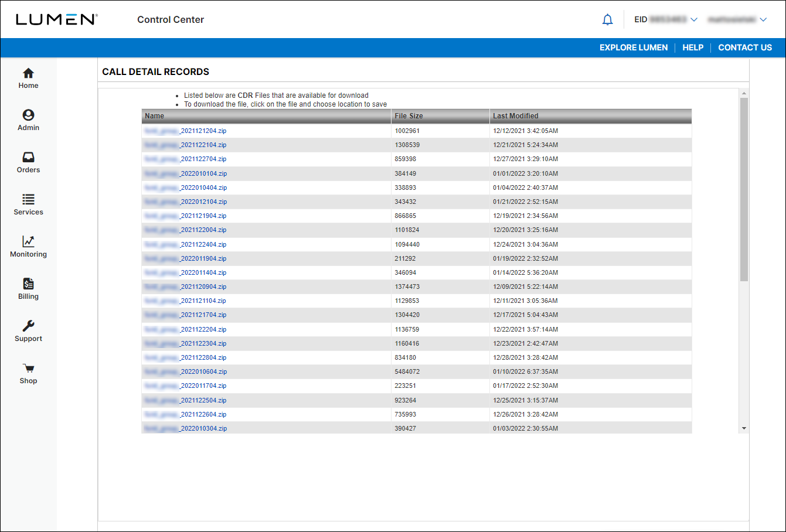The height and width of the screenshot is (532, 786).
Task: Open the Contact Us menu item
Action: tap(745, 47)
